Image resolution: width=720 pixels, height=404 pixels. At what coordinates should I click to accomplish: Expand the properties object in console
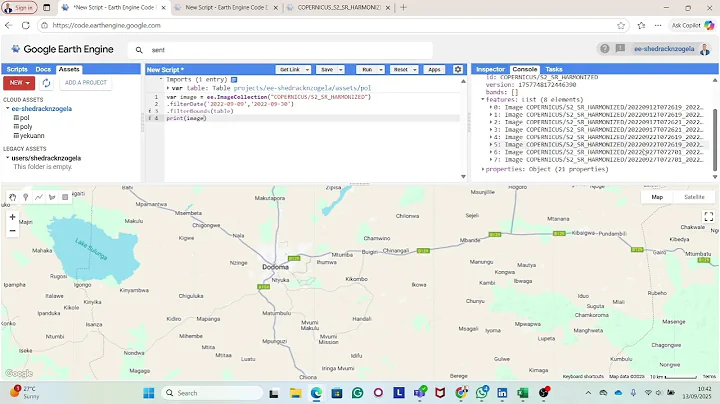(483, 169)
